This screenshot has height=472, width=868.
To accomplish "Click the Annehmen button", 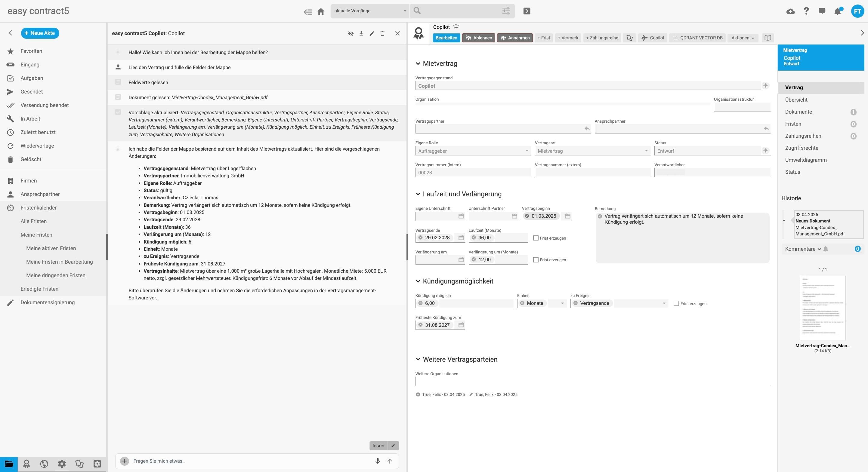I will point(514,38).
